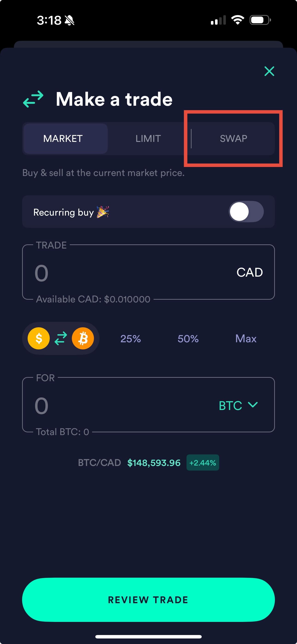Screen dimensions: 297x644
Task: Expand coin list via BTC chevron
Action: 253,405
